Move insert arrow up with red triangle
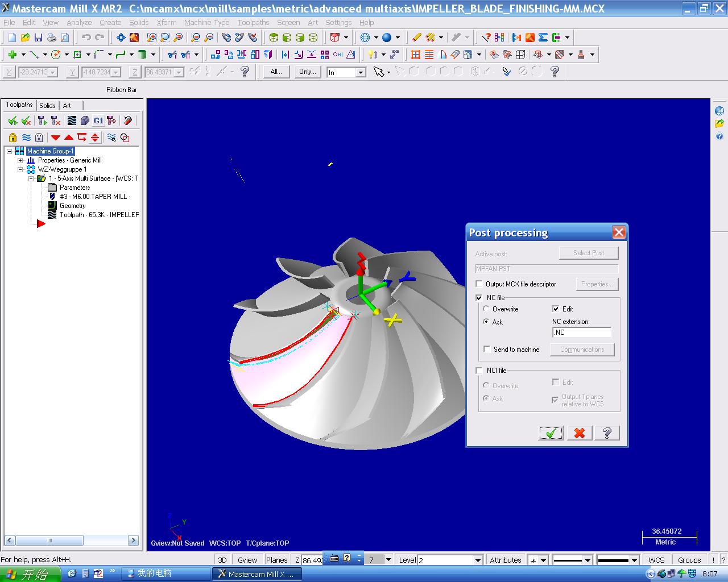Screen dimensions: 728x582 point(69,138)
